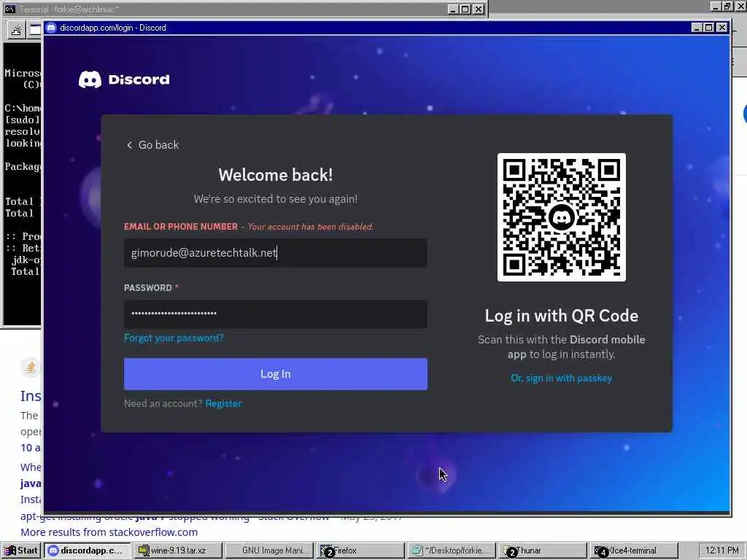747x560 pixels.
Task: Open the Register link
Action: (223, 403)
